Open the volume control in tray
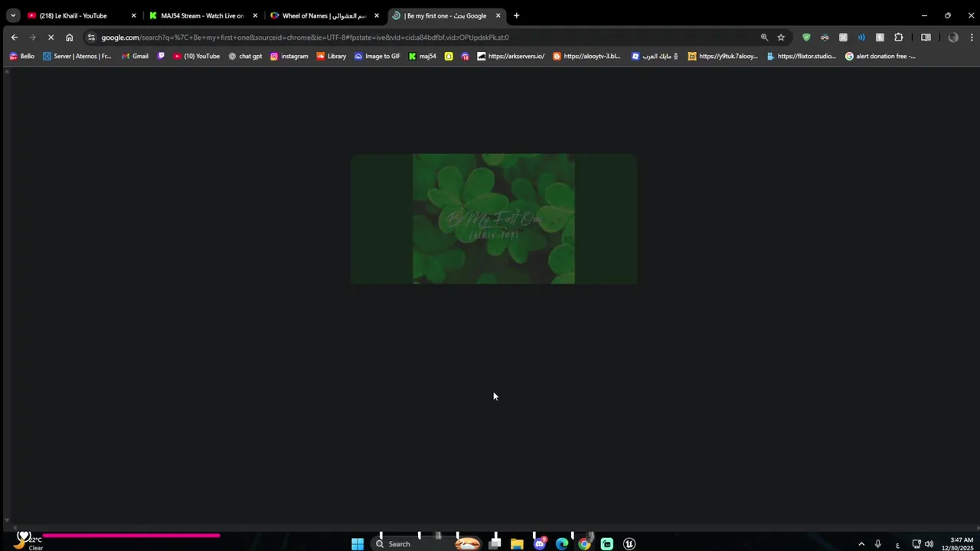The width and height of the screenshot is (980, 551). click(x=929, y=544)
